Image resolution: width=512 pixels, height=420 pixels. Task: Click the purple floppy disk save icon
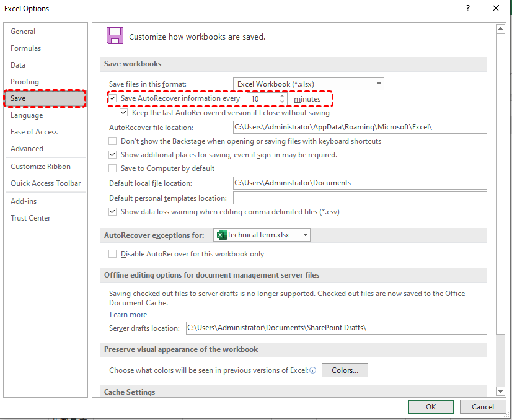tap(115, 35)
